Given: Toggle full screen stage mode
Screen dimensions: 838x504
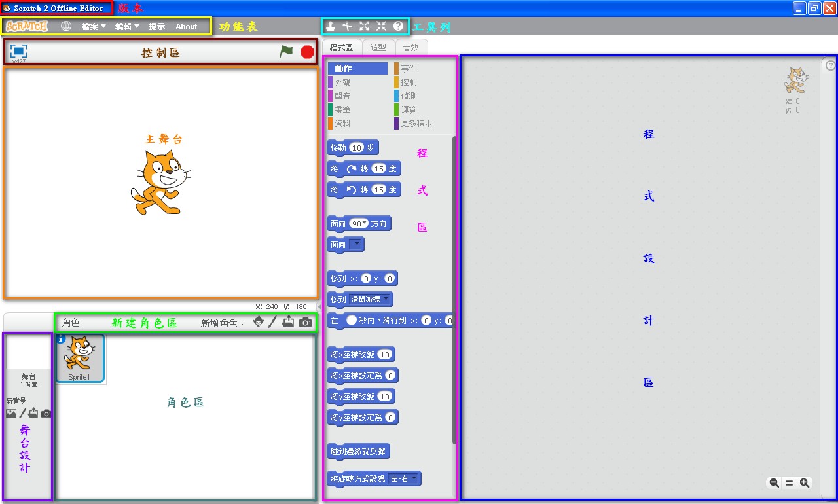Looking at the screenshot, I should pyautogui.click(x=18, y=51).
